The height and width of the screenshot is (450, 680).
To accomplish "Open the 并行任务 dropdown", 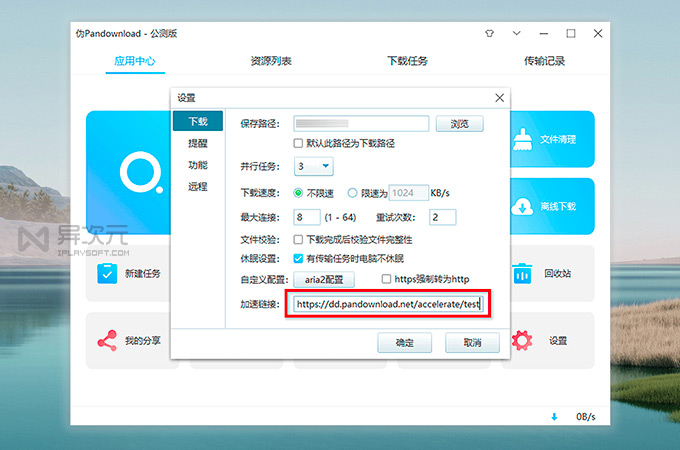I will pos(314,166).
